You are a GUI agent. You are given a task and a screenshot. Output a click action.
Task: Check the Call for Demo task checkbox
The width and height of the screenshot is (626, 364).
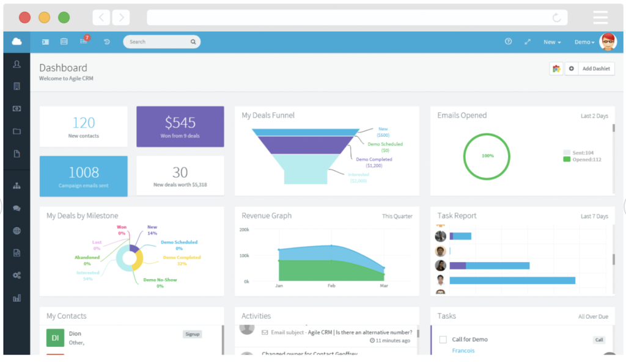coord(443,339)
